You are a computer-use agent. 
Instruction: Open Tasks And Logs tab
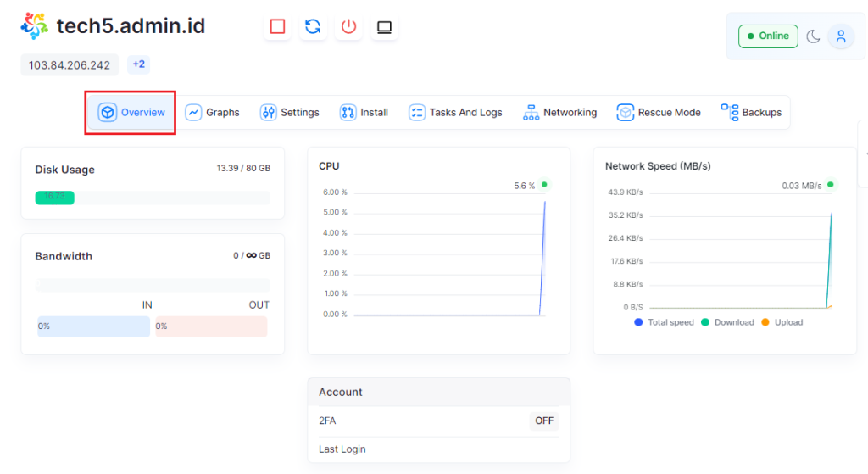455,113
